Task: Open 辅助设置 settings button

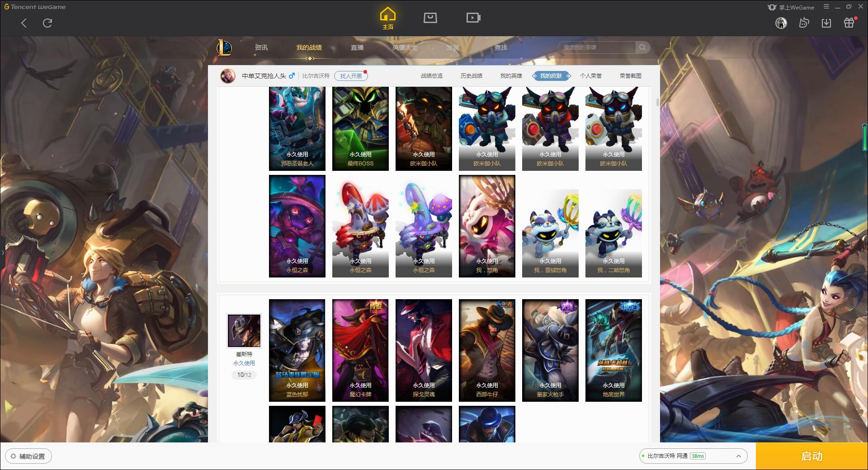Action: tap(28, 456)
